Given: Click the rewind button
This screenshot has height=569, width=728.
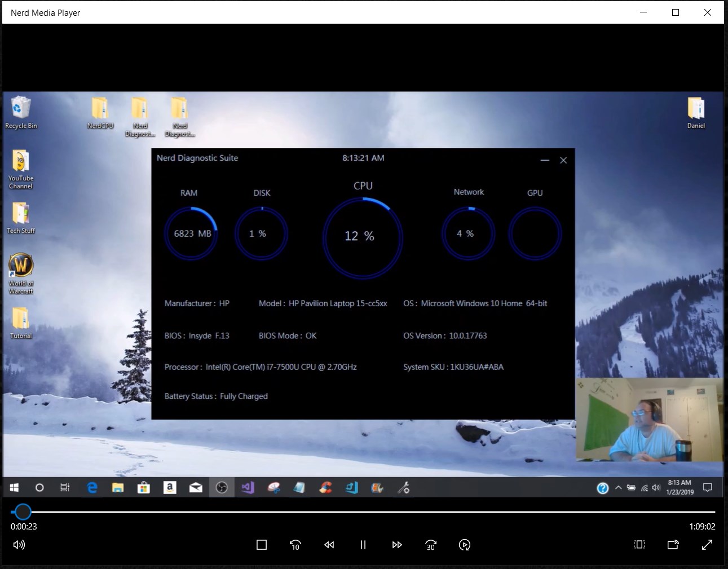Looking at the screenshot, I should 329,545.
